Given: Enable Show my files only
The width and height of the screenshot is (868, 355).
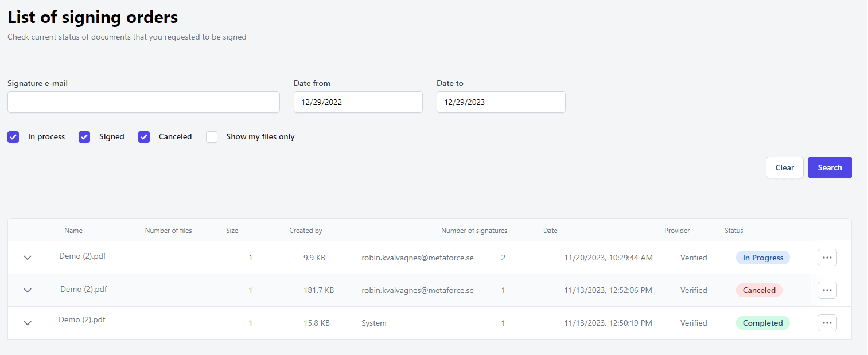Looking at the screenshot, I should (x=212, y=137).
